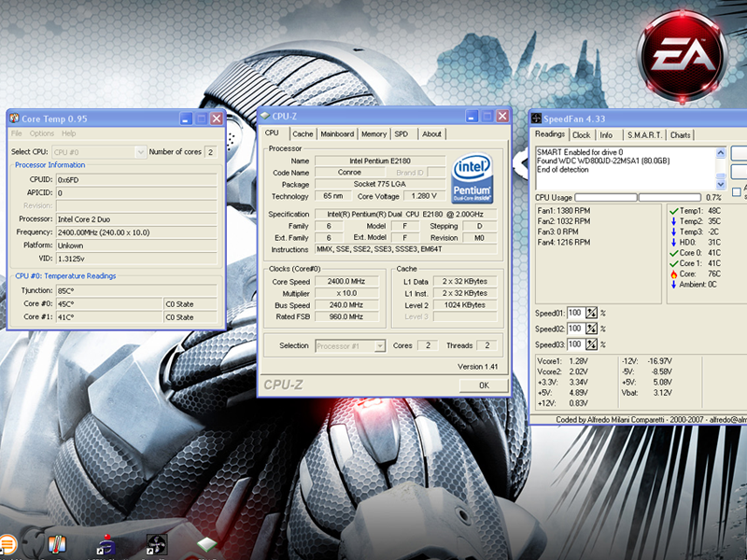
Task: Open the CPU-Z chip desktop shortcut
Action: click(x=206, y=545)
